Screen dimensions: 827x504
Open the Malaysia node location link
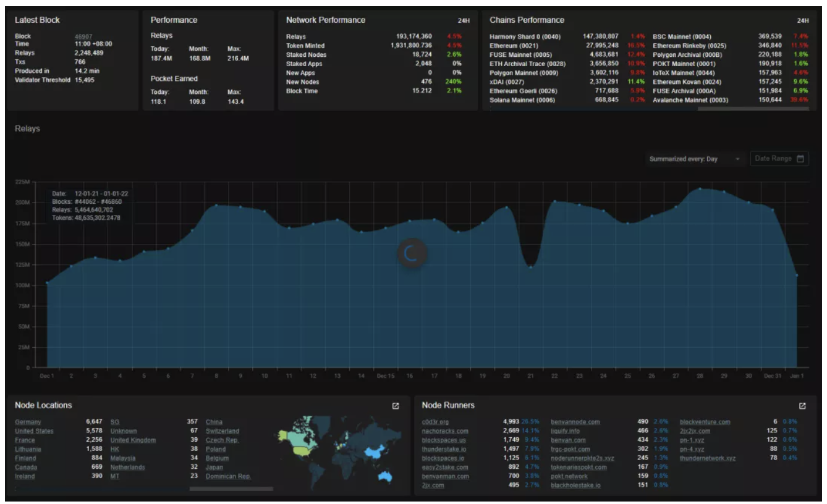click(x=122, y=458)
